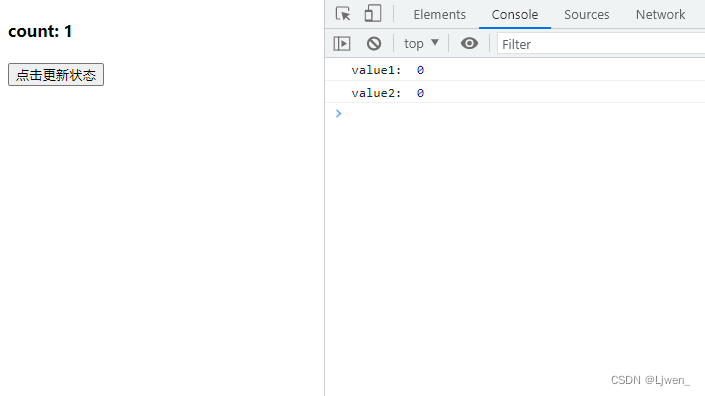Image resolution: width=705 pixels, height=396 pixels.
Task: Clear the console with the ban icon
Action: tap(374, 44)
